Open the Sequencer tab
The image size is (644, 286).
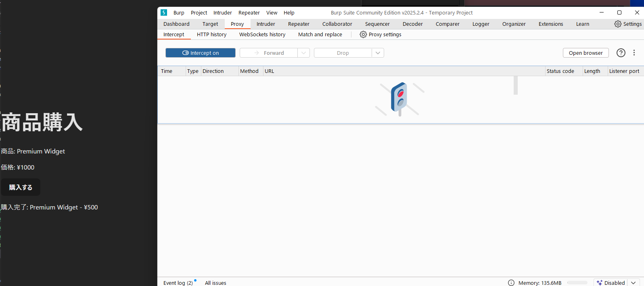(x=377, y=24)
